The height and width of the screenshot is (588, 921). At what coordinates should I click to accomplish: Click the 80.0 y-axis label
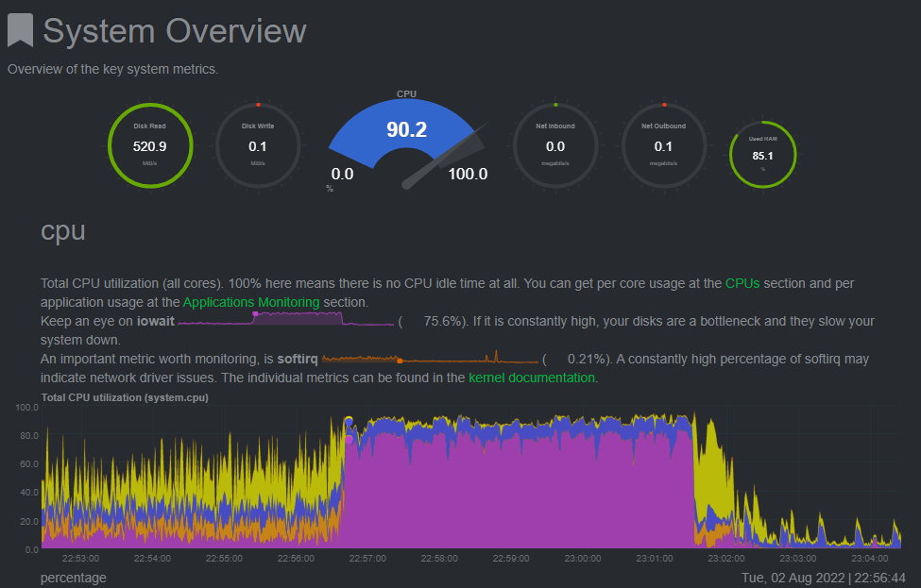[28, 435]
